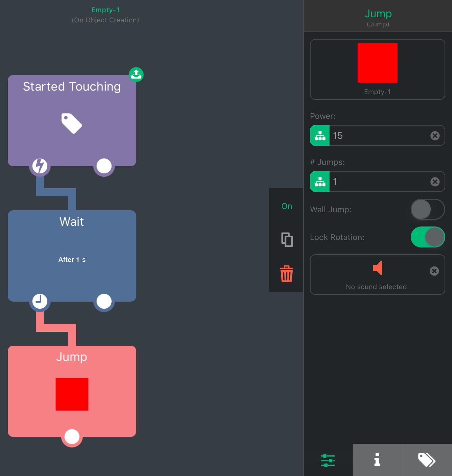Switch to the settings sliders tab
This screenshot has width=452, height=476.
coord(327,460)
